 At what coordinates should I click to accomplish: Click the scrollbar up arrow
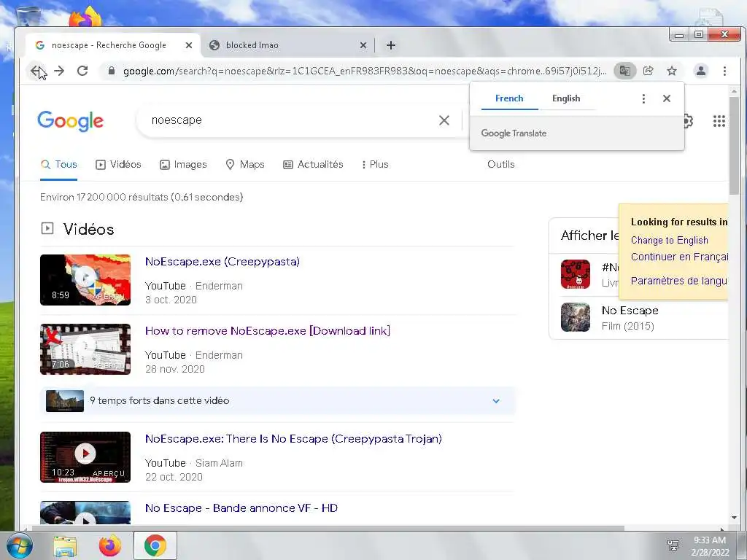734,90
